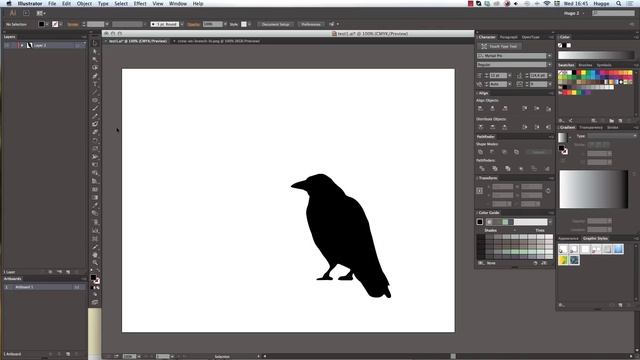Select the Zoom tool magnifier
Image resolution: width=640 pixels, height=360 pixels.
click(x=95, y=263)
